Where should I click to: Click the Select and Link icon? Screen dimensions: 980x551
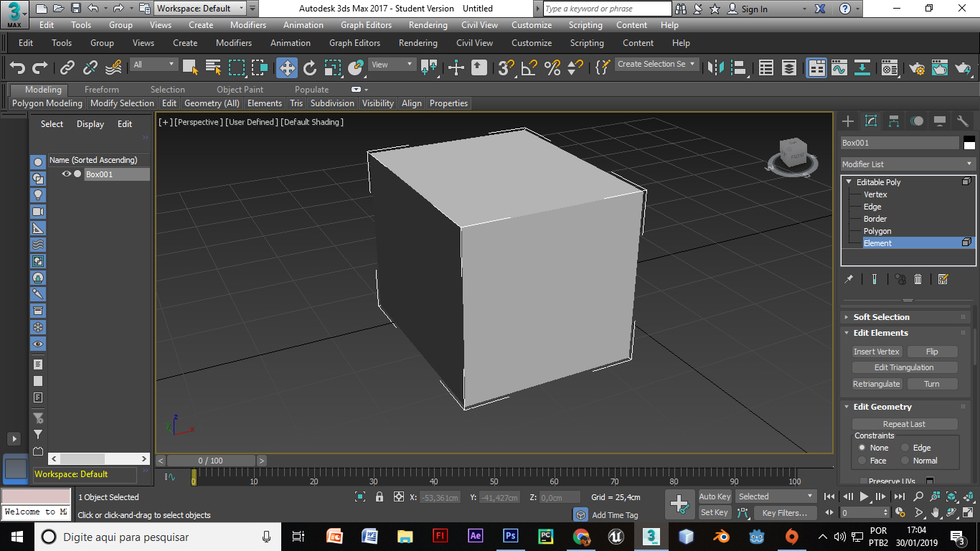[67, 67]
